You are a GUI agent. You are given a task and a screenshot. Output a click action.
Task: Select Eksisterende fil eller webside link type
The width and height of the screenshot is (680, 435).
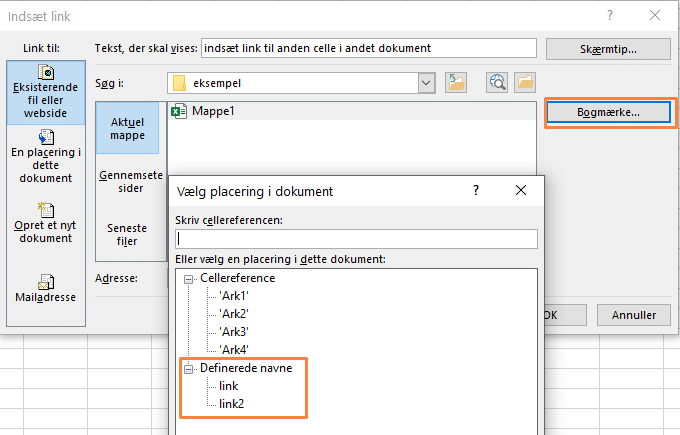pos(45,92)
